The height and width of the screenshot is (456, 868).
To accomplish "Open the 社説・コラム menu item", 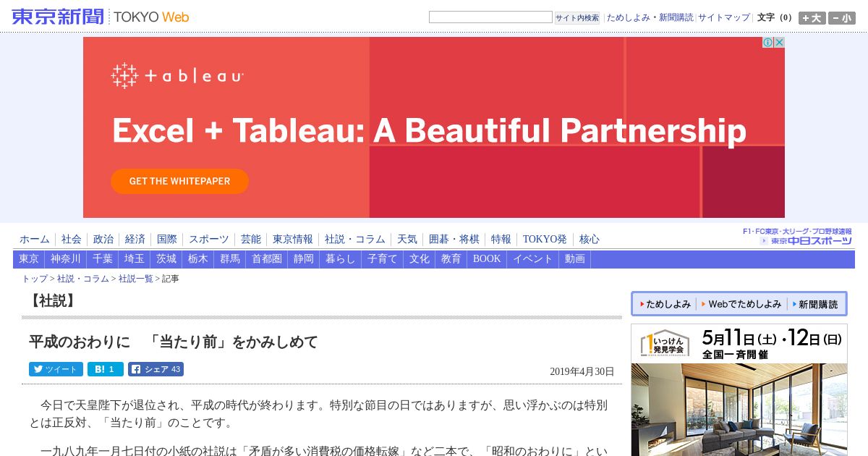I will 355,239.
